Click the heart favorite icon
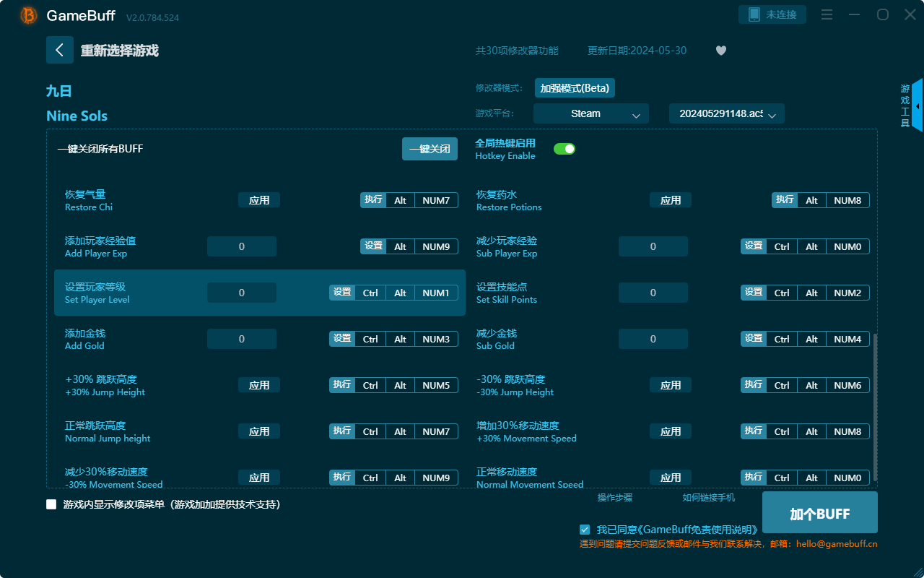Image resolution: width=924 pixels, height=578 pixels. 720,51
